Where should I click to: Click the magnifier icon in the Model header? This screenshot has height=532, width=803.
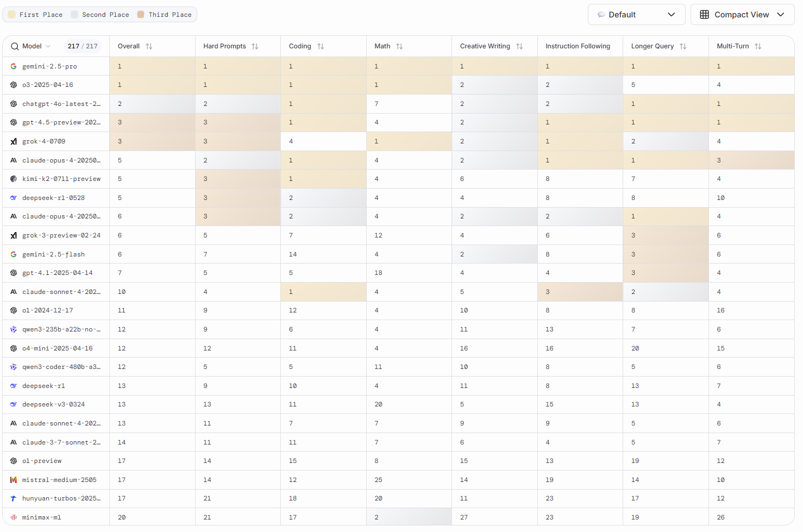[15, 47]
